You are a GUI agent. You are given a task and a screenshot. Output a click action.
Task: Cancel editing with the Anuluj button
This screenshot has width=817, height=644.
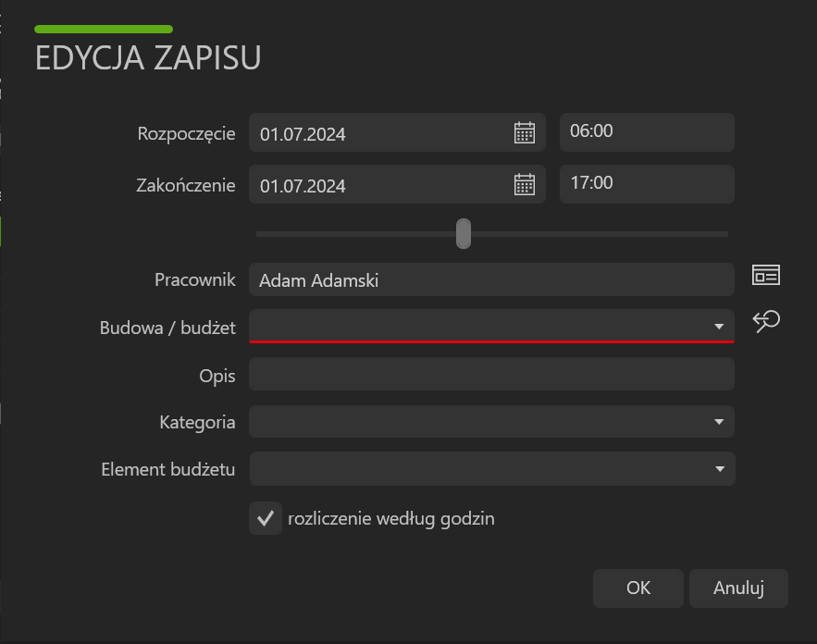point(738,588)
